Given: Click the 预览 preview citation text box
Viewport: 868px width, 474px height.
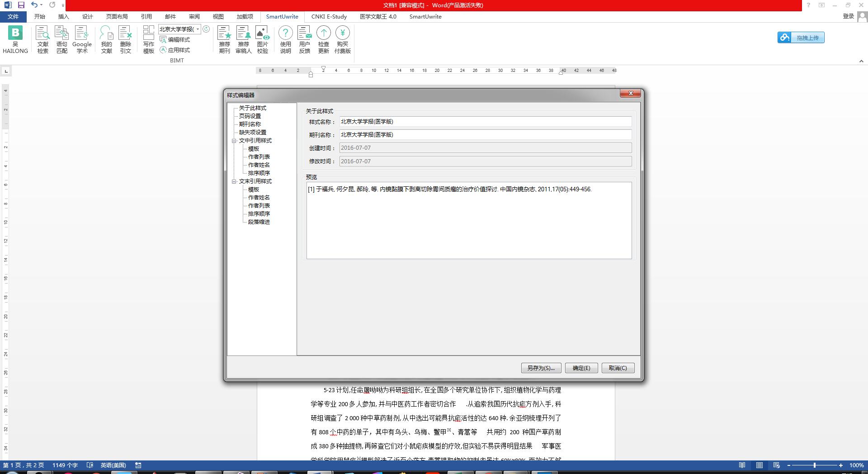Looking at the screenshot, I should tap(469, 221).
